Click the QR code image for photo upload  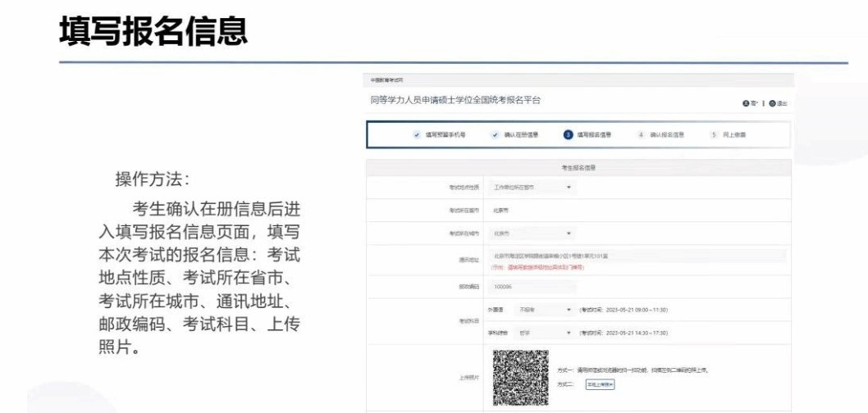point(520,378)
